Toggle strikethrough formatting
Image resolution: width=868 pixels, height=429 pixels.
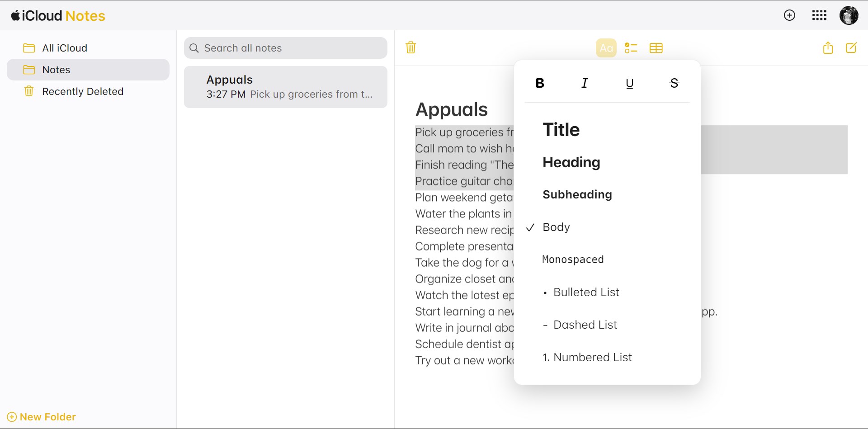point(674,83)
